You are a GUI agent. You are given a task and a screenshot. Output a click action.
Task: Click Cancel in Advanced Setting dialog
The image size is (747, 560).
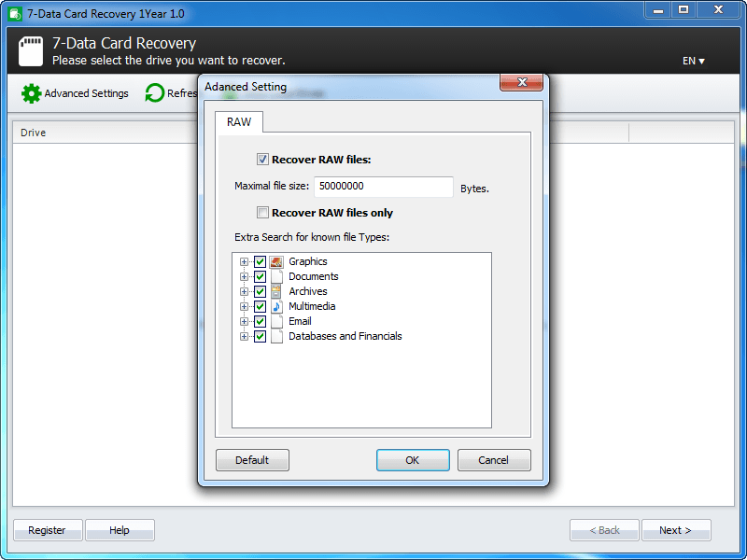[x=494, y=460]
